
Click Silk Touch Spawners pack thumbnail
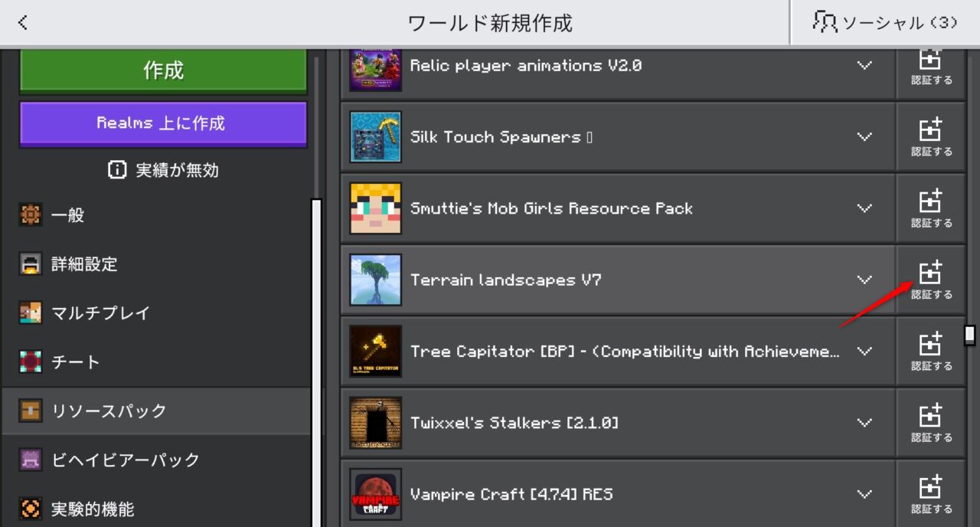(x=375, y=137)
